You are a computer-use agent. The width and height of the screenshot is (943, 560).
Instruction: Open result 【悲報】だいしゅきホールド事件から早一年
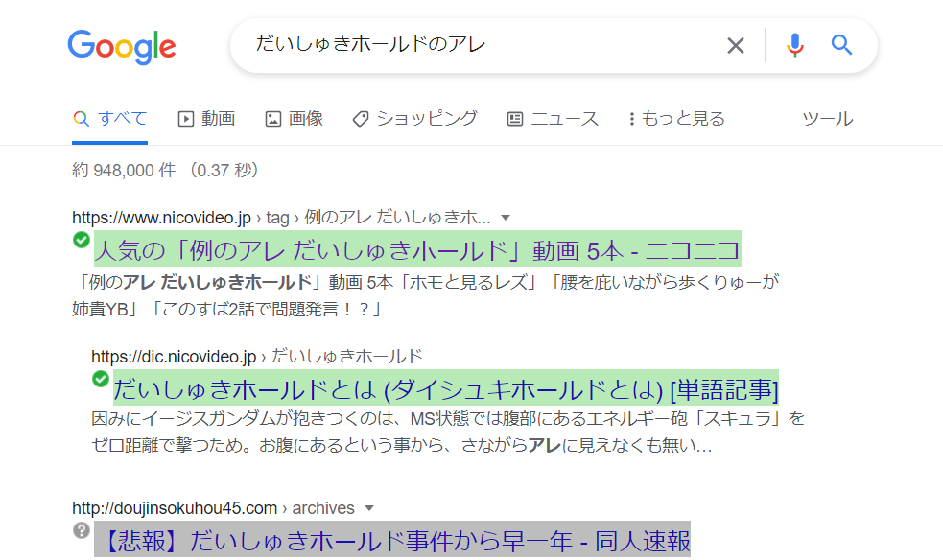tap(392, 540)
